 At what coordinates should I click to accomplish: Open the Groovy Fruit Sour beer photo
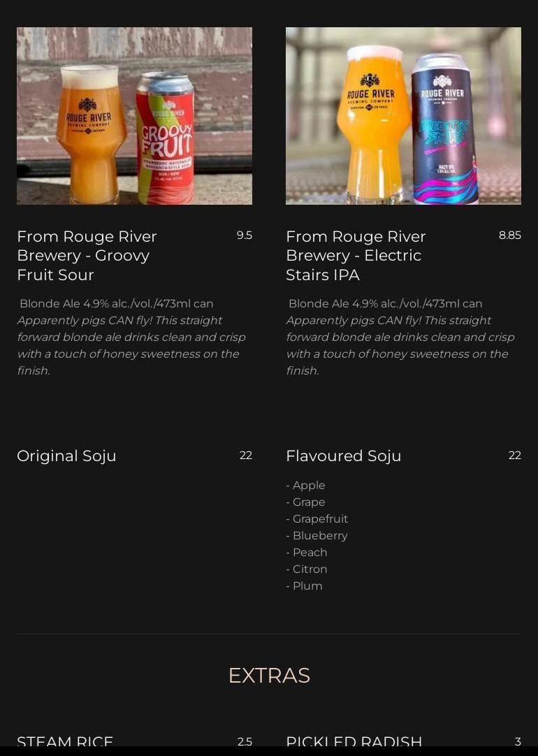coord(134,116)
